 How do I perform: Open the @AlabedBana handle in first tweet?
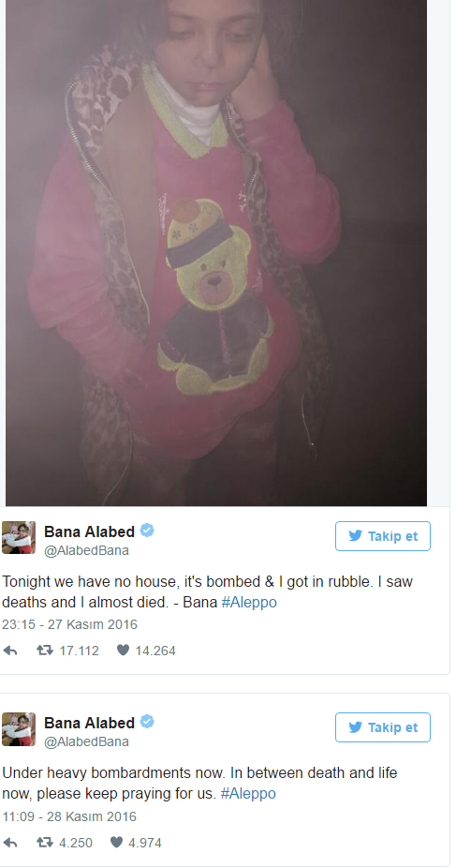[86, 551]
